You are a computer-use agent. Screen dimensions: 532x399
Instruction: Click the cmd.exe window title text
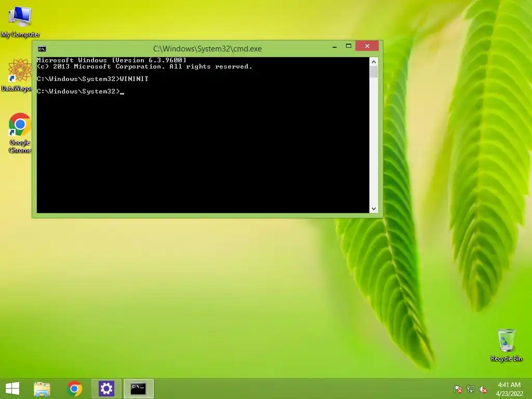click(207, 49)
